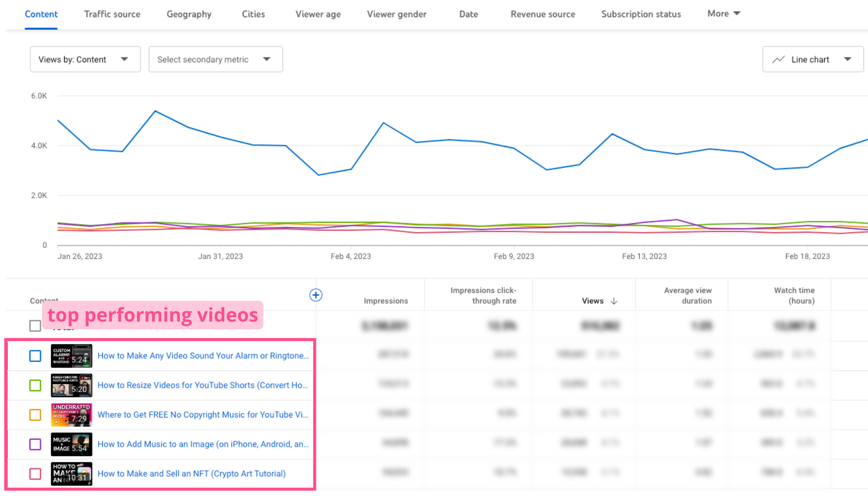The height and width of the screenshot is (496, 868).
Task: Check the Total row checkbox
Action: pyautogui.click(x=35, y=326)
